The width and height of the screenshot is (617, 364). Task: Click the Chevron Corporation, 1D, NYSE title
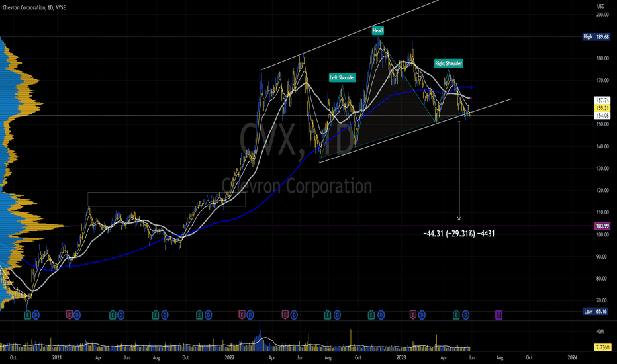[34, 7]
